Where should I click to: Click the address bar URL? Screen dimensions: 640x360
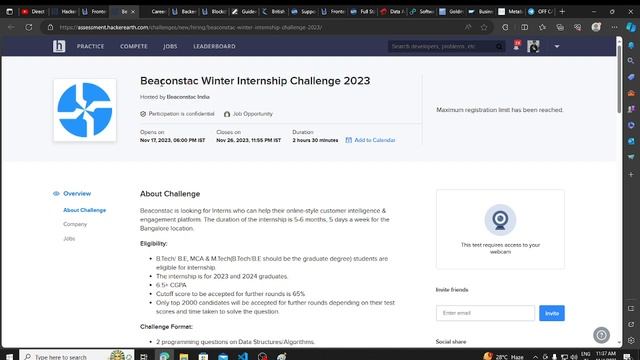coord(191,27)
